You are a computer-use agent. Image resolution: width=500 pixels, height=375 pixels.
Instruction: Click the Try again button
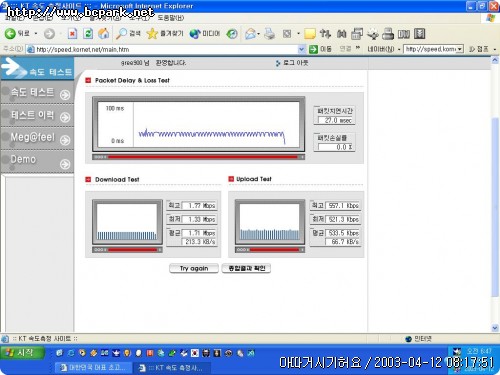(x=194, y=268)
